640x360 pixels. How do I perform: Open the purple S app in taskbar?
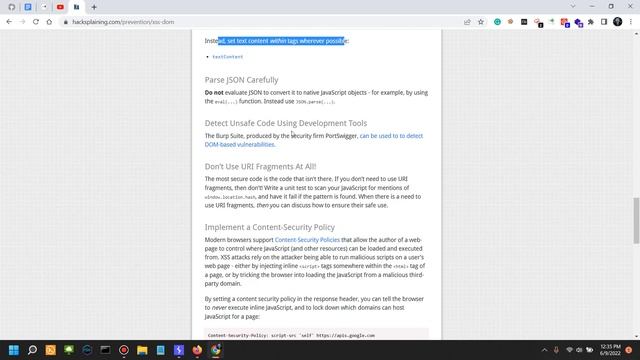(179, 350)
